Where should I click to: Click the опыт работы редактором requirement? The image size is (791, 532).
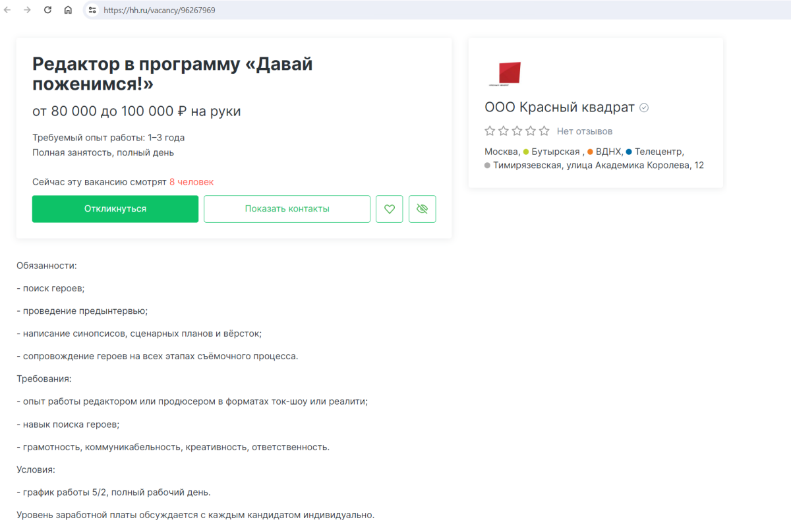(x=192, y=401)
